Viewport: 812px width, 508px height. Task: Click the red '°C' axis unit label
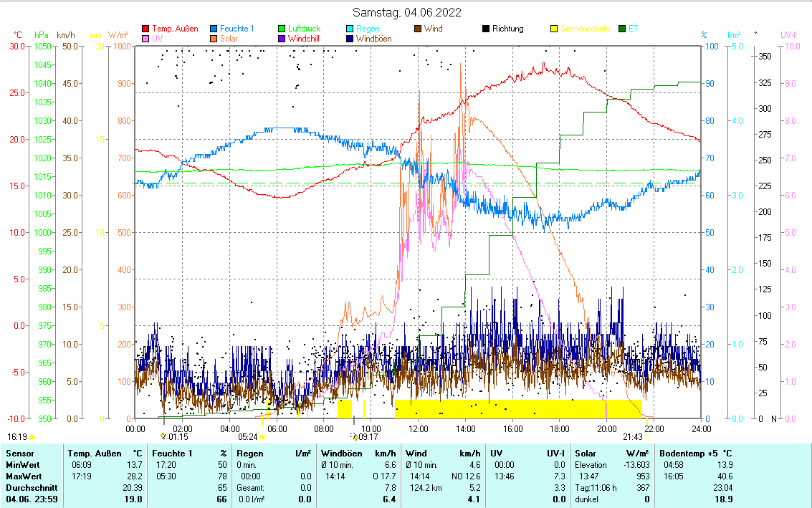tap(18, 35)
